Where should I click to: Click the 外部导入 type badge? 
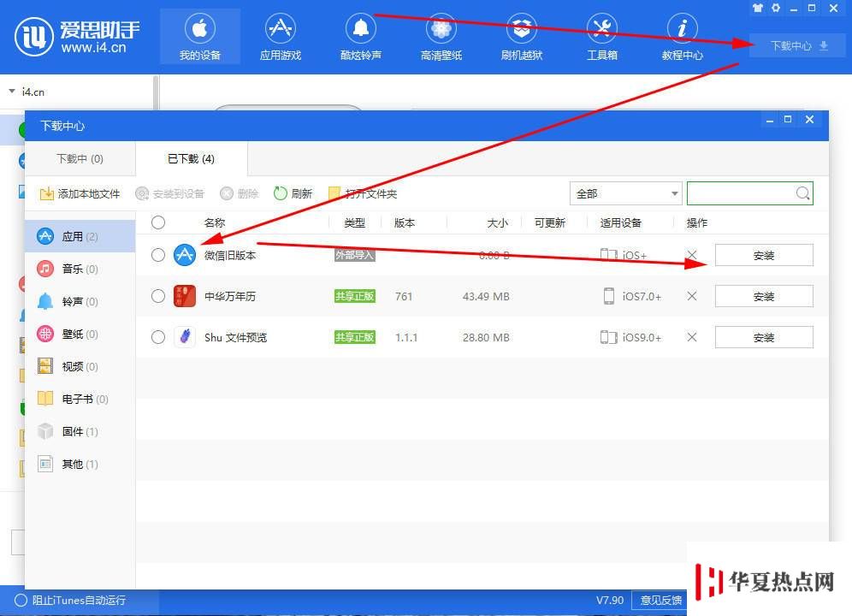pyautogui.click(x=354, y=255)
